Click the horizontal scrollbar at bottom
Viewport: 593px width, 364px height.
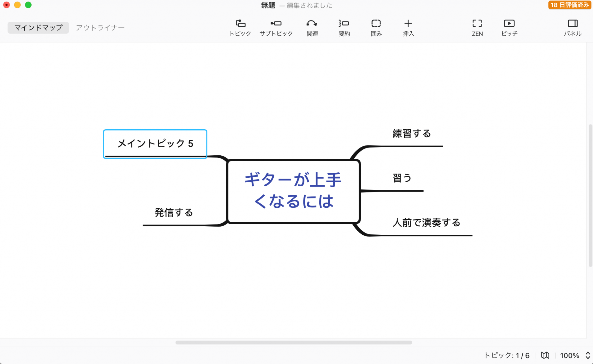293,342
